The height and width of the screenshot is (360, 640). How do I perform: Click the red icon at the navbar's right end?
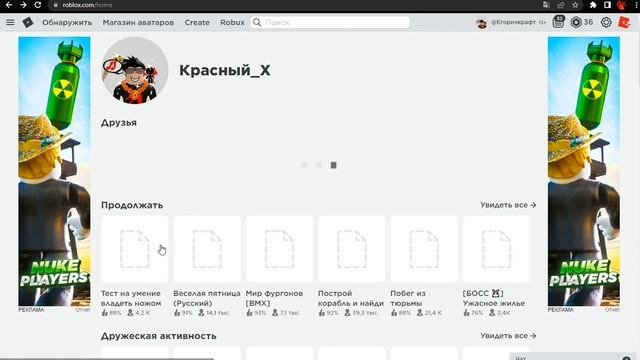tap(624, 22)
